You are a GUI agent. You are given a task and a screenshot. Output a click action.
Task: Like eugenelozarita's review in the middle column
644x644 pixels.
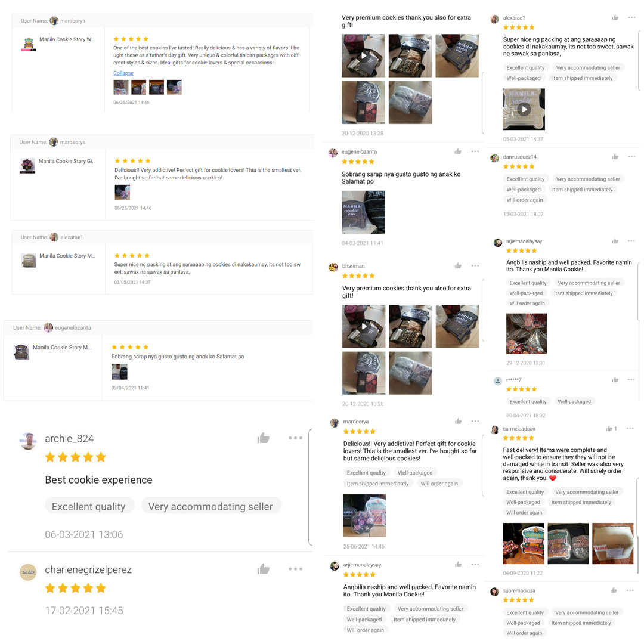pos(458,151)
